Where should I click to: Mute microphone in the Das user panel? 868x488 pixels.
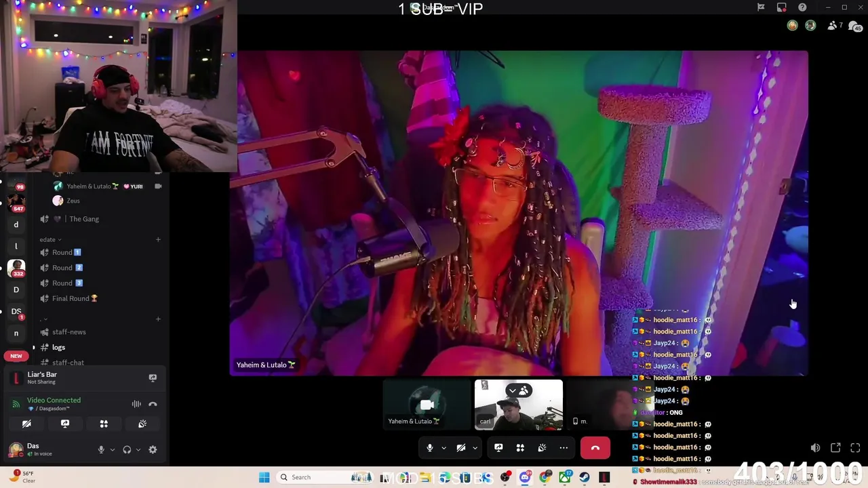tap(101, 449)
